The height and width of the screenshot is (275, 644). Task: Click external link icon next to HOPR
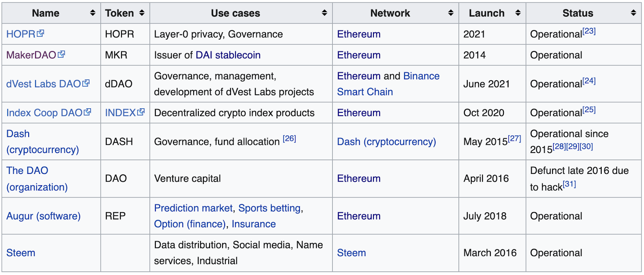tap(40, 33)
